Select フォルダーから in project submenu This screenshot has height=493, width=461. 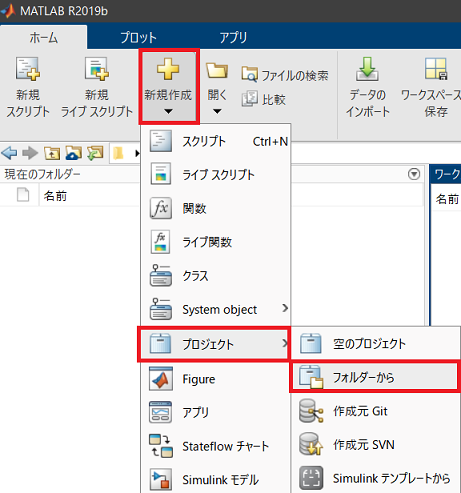click(x=375, y=377)
